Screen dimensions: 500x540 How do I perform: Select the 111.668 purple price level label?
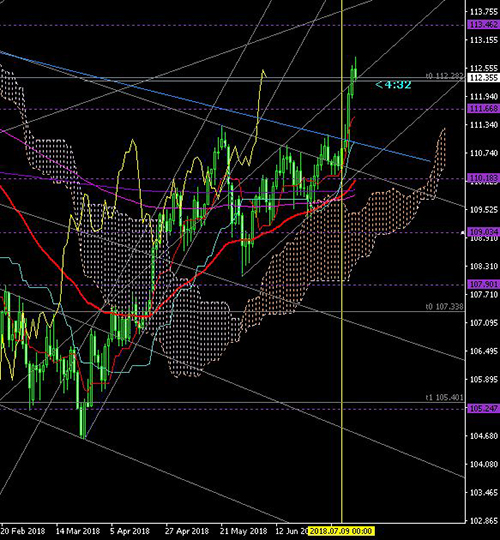tap(483, 109)
